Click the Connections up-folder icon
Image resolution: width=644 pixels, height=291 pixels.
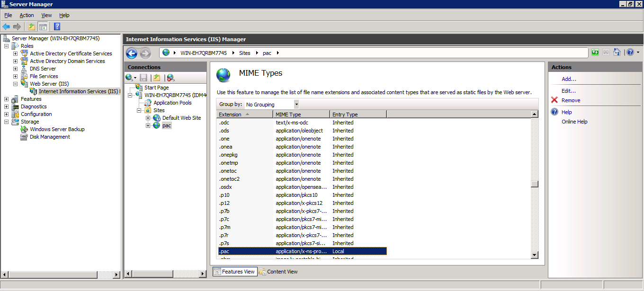point(157,78)
